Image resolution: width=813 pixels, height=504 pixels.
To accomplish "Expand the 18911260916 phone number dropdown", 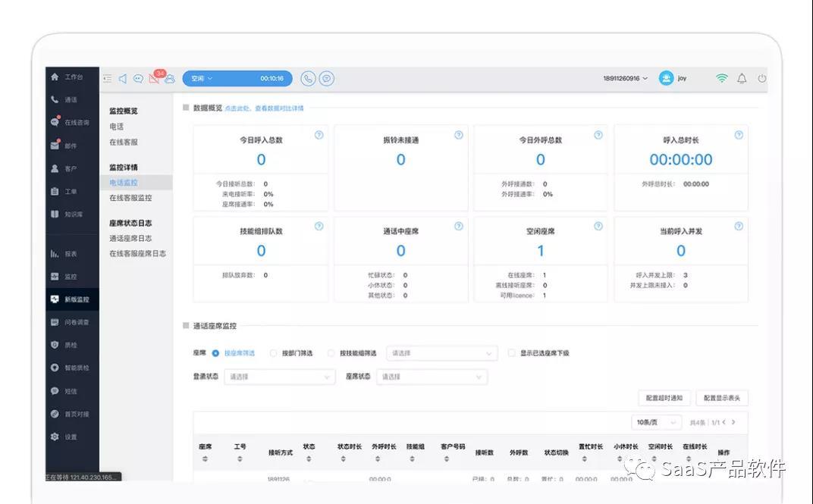I will pyautogui.click(x=626, y=79).
